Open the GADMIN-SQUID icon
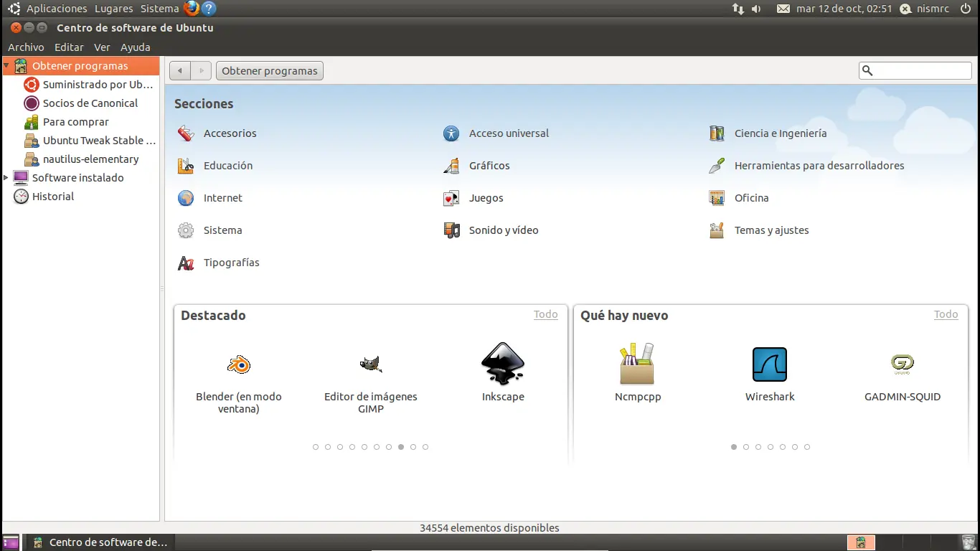Viewport: 980px width, 551px height. 902,364
